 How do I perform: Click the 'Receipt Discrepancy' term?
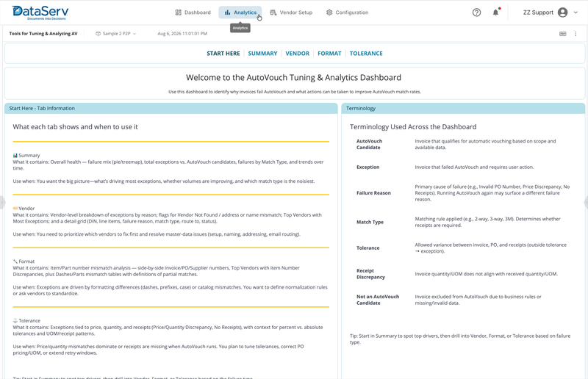pyautogui.click(x=371, y=274)
